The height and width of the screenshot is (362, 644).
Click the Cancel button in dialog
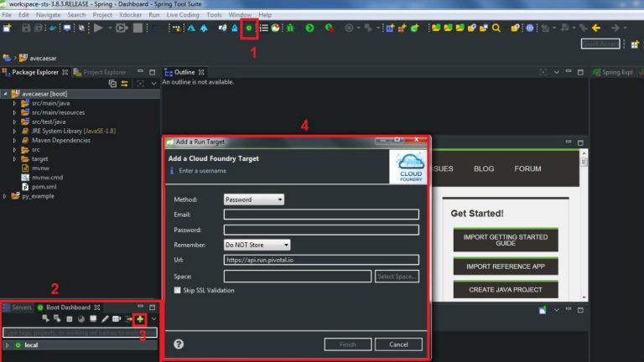click(x=398, y=344)
